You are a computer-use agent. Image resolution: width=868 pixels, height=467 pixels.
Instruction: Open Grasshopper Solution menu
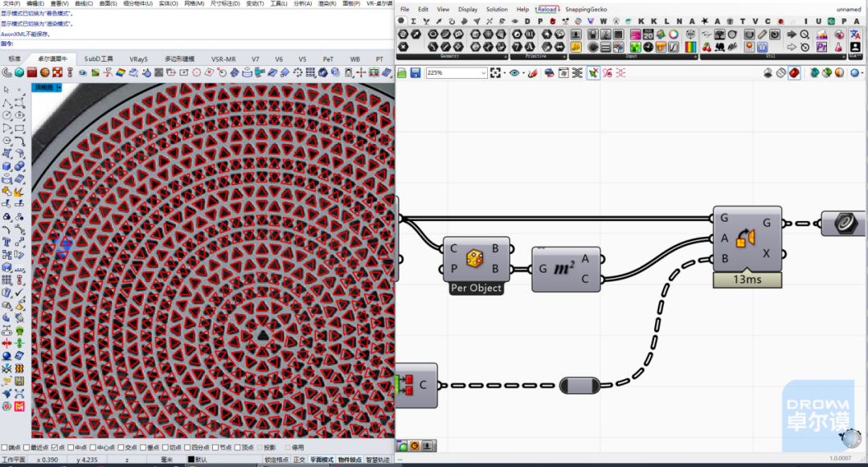pyautogui.click(x=497, y=10)
